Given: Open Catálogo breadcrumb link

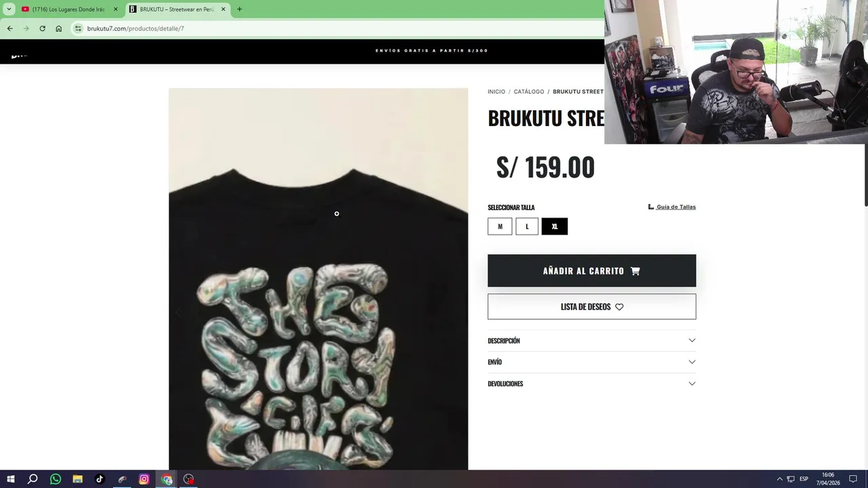Looking at the screenshot, I should (529, 91).
